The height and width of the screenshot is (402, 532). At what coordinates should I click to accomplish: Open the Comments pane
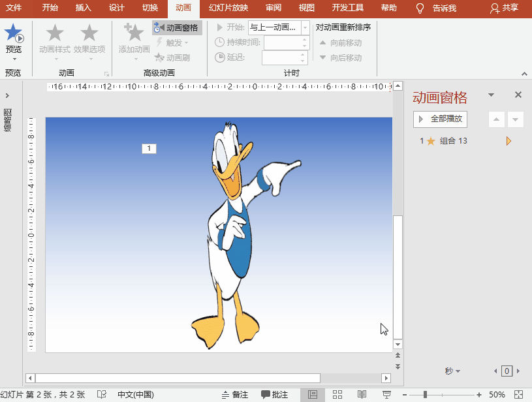[x=274, y=395]
